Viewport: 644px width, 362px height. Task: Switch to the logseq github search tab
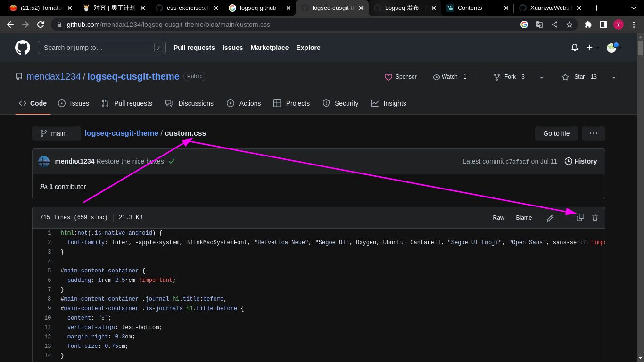(259, 8)
